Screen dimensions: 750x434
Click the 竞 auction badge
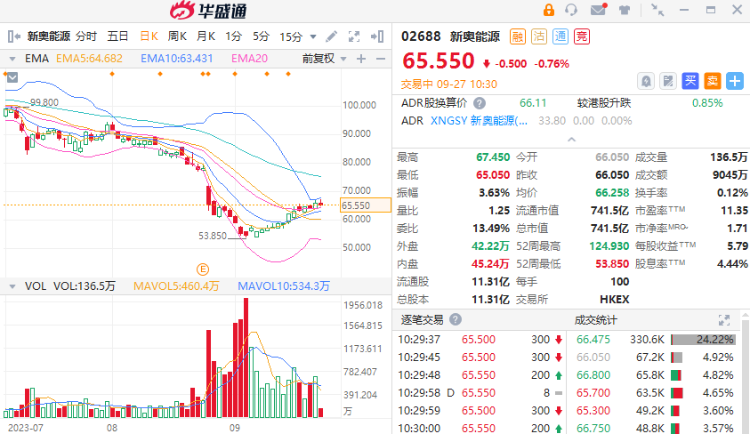(x=582, y=36)
